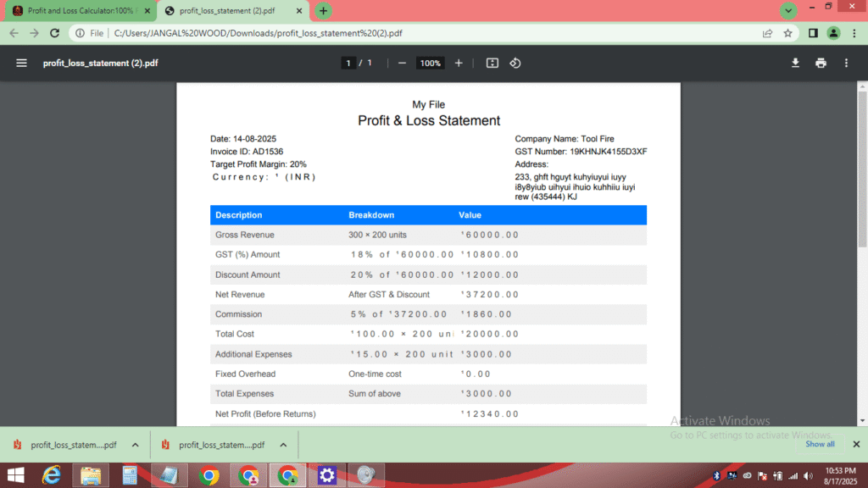The image size is (868, 488).
Task: Click the browser address bar
Action: tap(339, 32)
